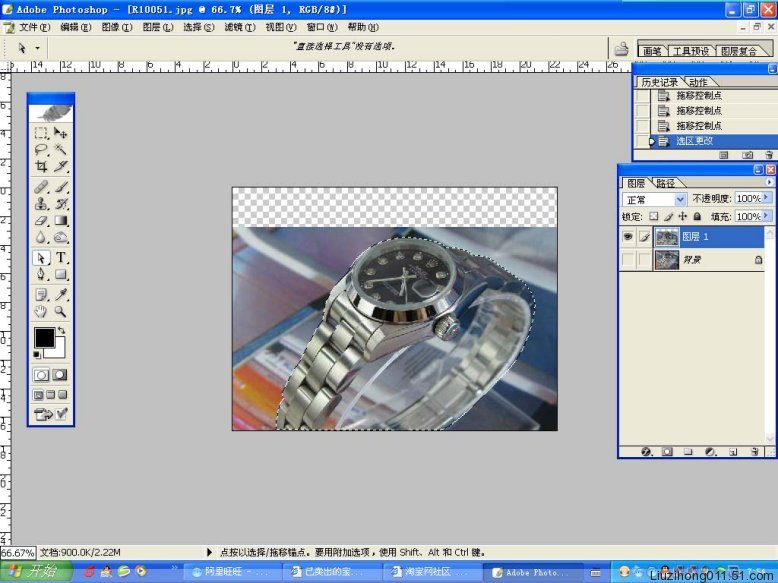Screen dimensions: 778x583
Task: Select the Brush tool
Action: 61,187
